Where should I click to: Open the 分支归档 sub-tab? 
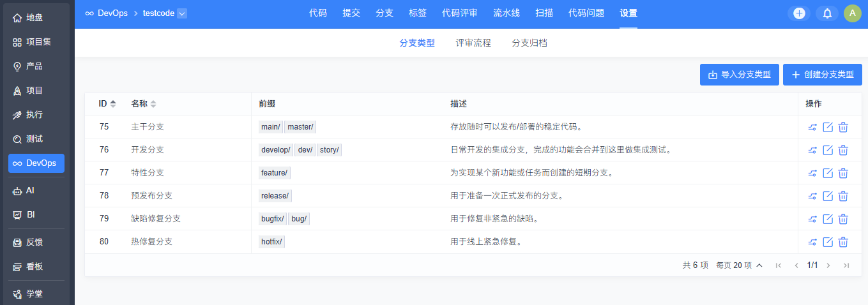(x=529, y=43)
